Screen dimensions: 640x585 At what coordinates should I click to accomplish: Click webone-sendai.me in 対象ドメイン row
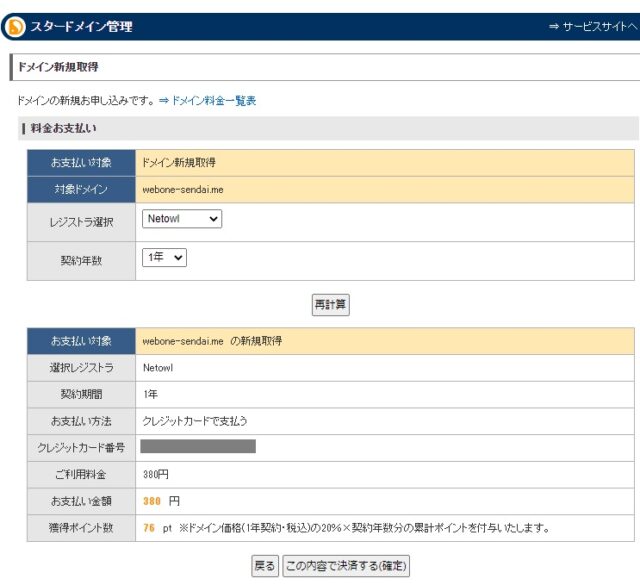tap(183, 190)
